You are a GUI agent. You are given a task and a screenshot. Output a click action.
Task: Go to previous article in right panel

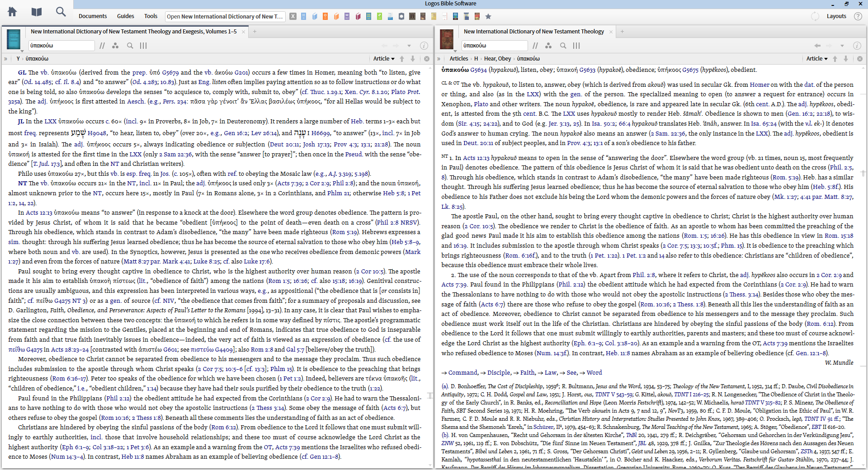pos(835,59)
